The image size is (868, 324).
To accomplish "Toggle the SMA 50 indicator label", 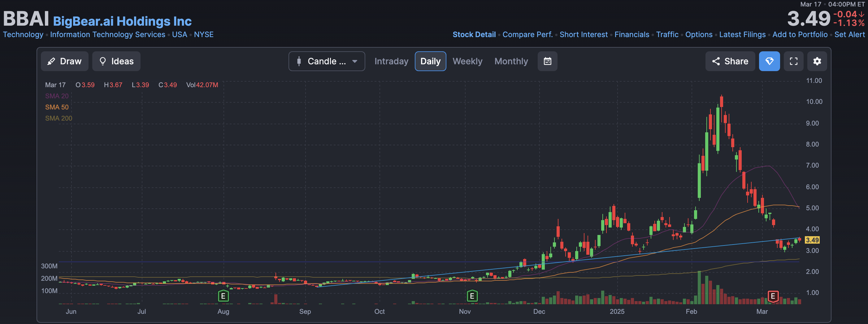I will (57, 107).
